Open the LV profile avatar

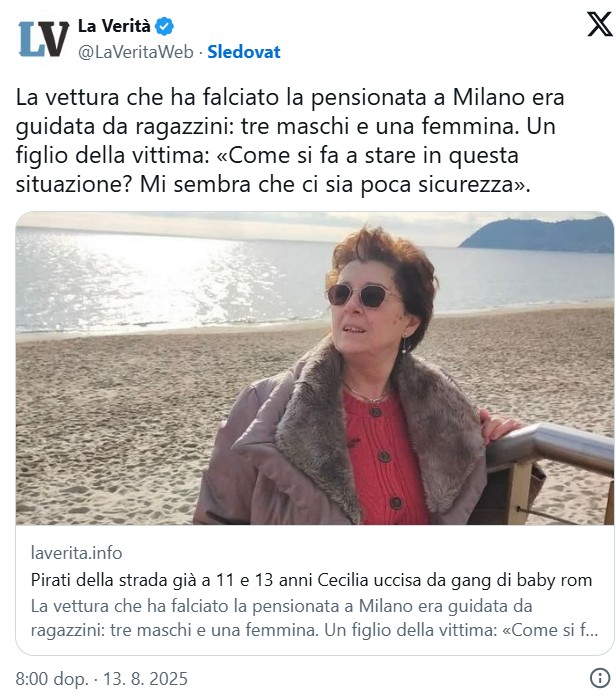(43, 39)
